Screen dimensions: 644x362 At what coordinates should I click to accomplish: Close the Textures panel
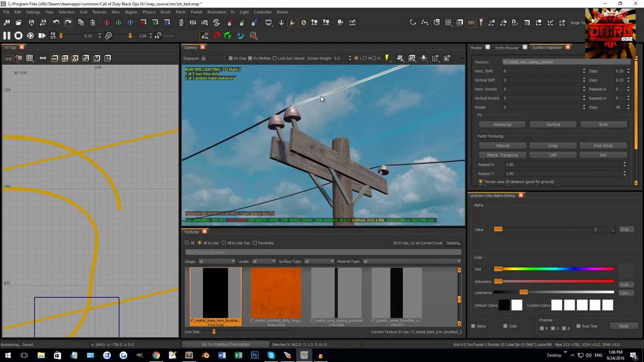tap(204, 232)
